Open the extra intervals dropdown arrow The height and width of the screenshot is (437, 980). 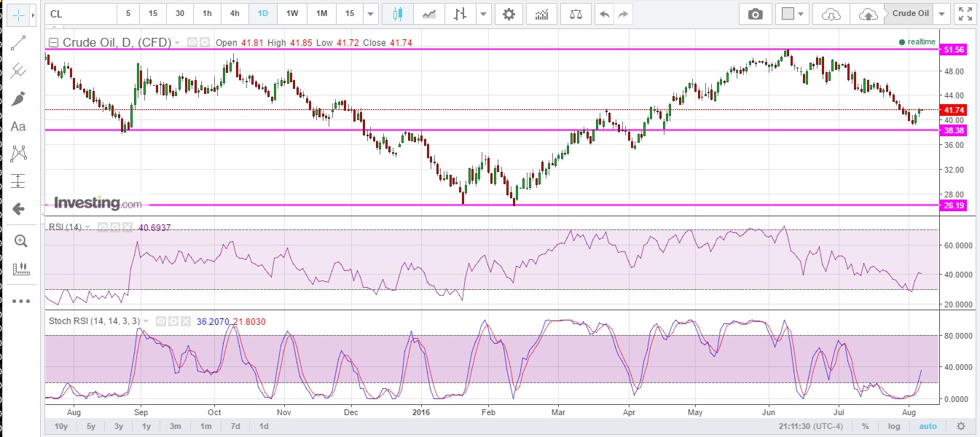[x=370, y=13]
